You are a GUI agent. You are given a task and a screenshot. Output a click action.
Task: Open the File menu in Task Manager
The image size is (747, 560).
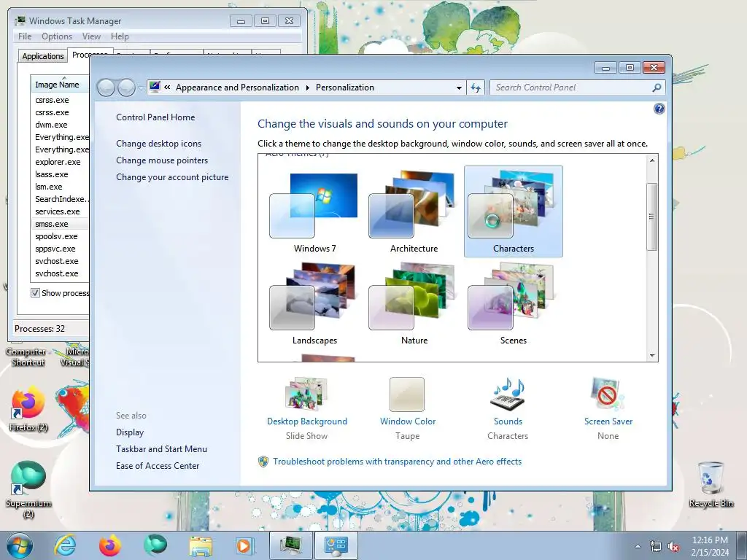coord(25,36)
